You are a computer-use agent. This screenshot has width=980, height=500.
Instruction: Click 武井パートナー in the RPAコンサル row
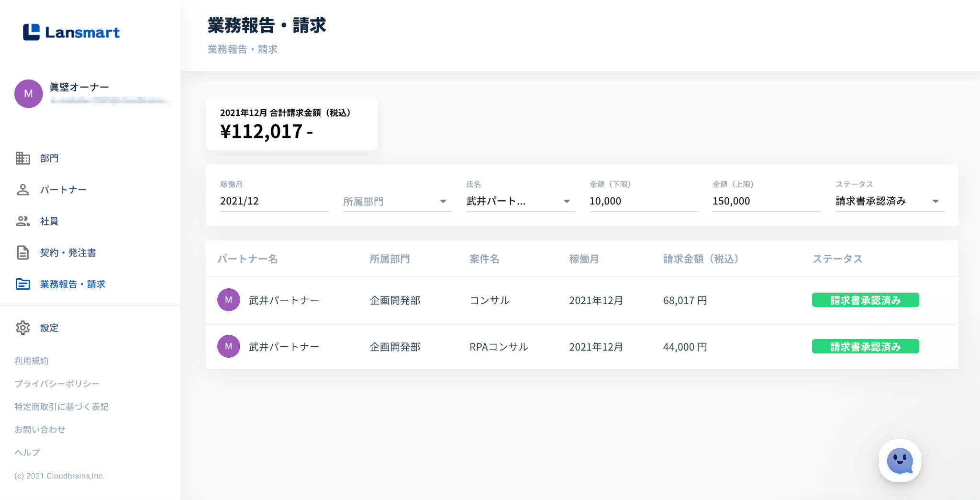click(x=284, y=347)
